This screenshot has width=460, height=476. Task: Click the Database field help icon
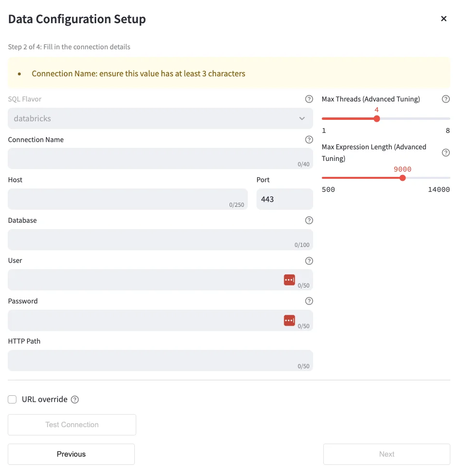coord(309,220)
